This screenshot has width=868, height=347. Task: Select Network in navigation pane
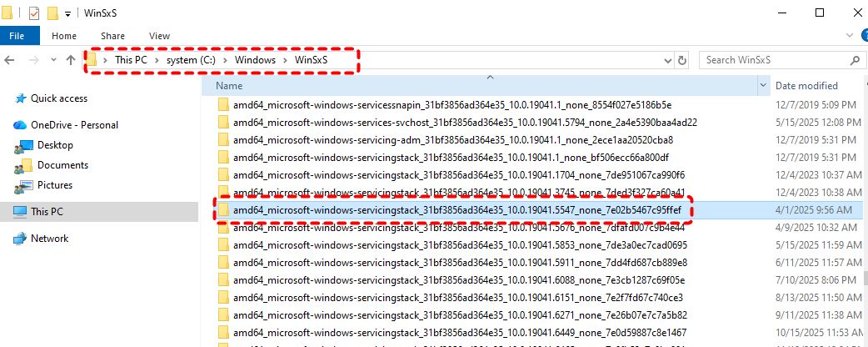(49, 239)
